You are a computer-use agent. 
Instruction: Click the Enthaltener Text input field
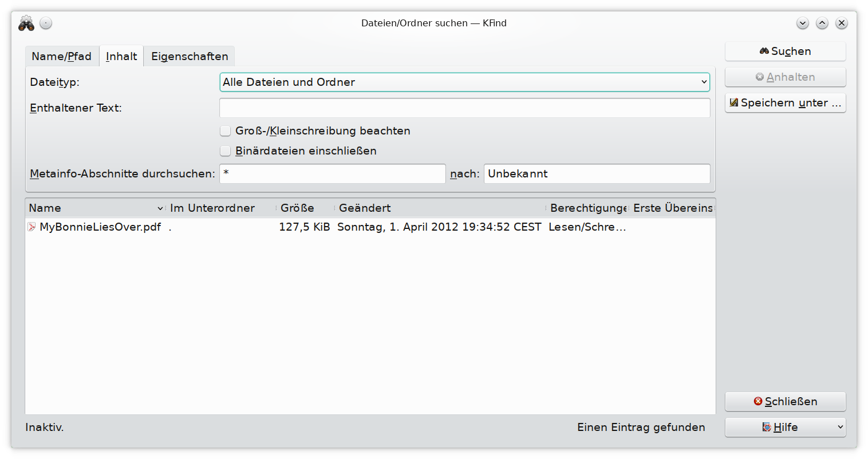tap(464, 108)
